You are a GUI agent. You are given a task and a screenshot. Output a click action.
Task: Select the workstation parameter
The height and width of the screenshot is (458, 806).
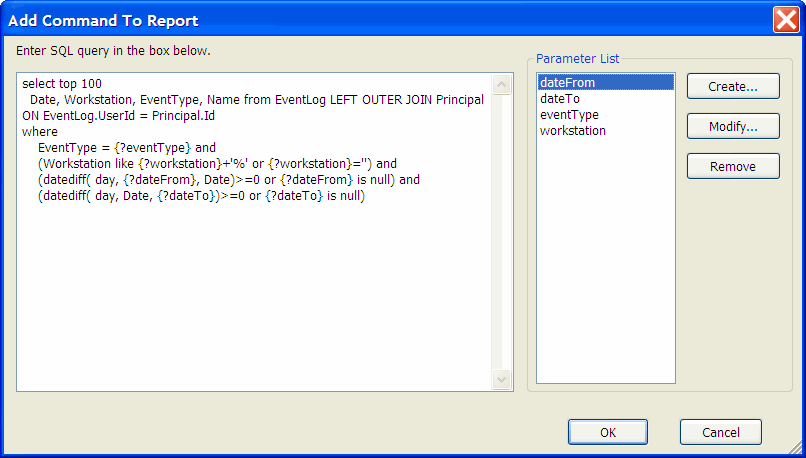[x=572, y=131]
